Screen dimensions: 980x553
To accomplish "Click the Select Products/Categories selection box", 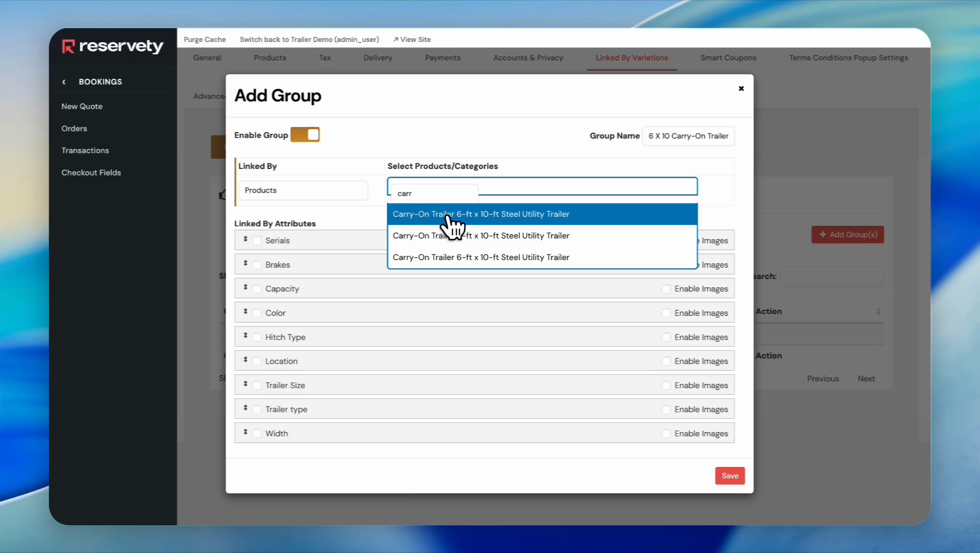I will point(542,186).
